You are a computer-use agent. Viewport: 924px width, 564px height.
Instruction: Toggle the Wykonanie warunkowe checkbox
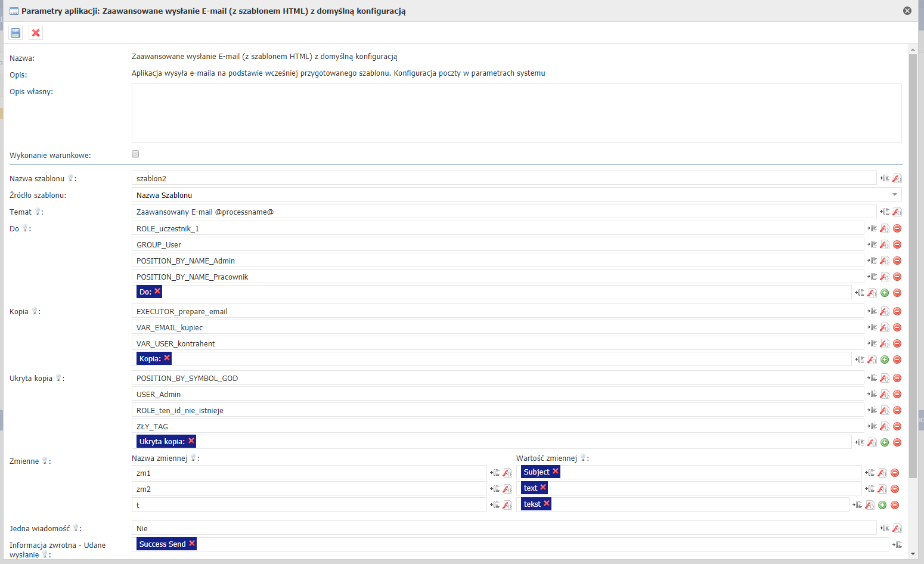click(135, 154)
